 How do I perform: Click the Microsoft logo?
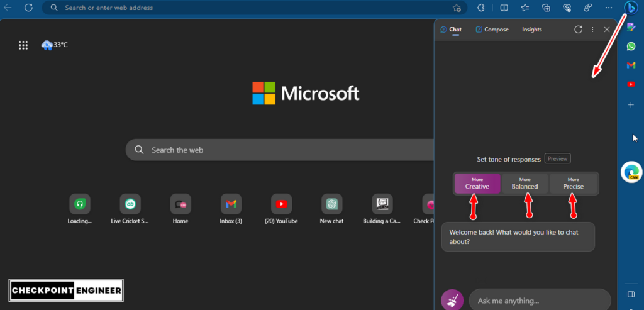[x=306, y=93]
